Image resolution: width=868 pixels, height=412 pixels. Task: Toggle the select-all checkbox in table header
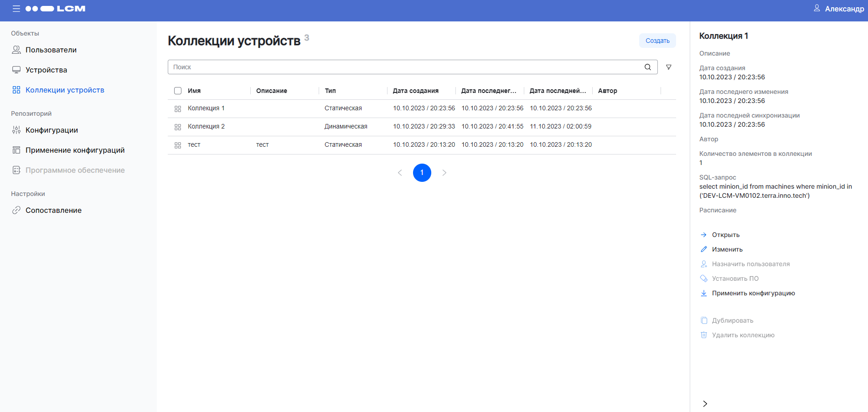178,91
